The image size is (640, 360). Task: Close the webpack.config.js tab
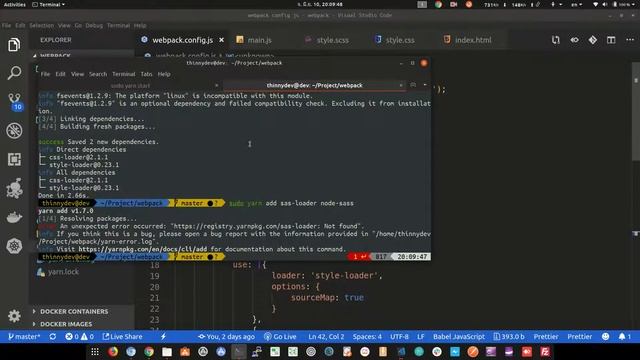point(221,40)
